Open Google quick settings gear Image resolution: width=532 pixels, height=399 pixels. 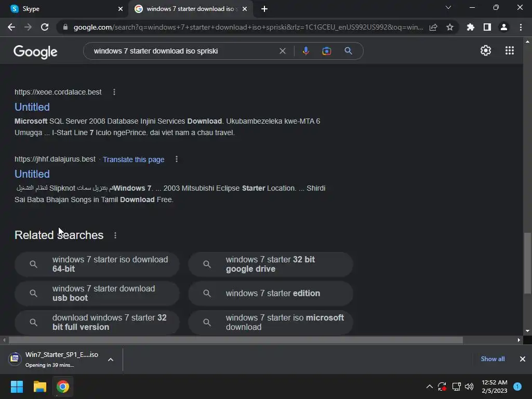point(486,50)
